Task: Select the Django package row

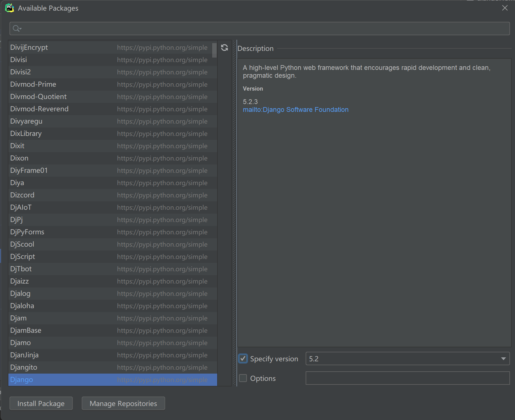Action: point(113,380)
